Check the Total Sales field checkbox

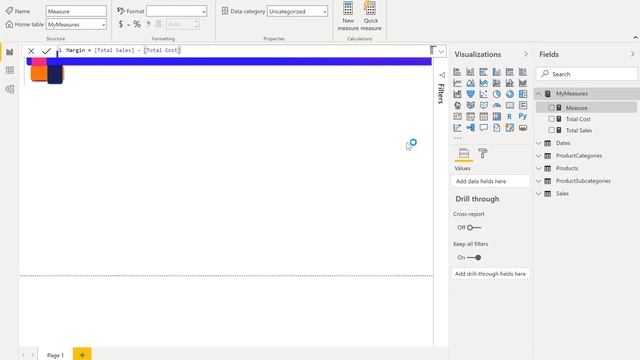coord(551,130)
